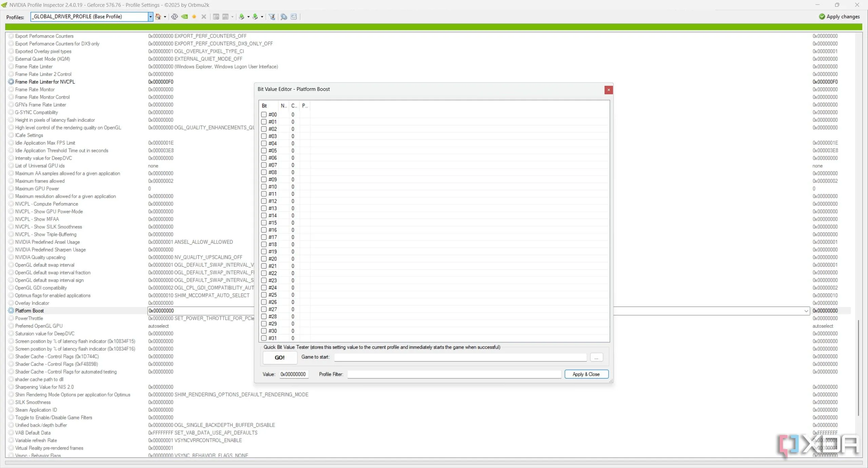Select Overlay Indicator setting row

(32, 303)
